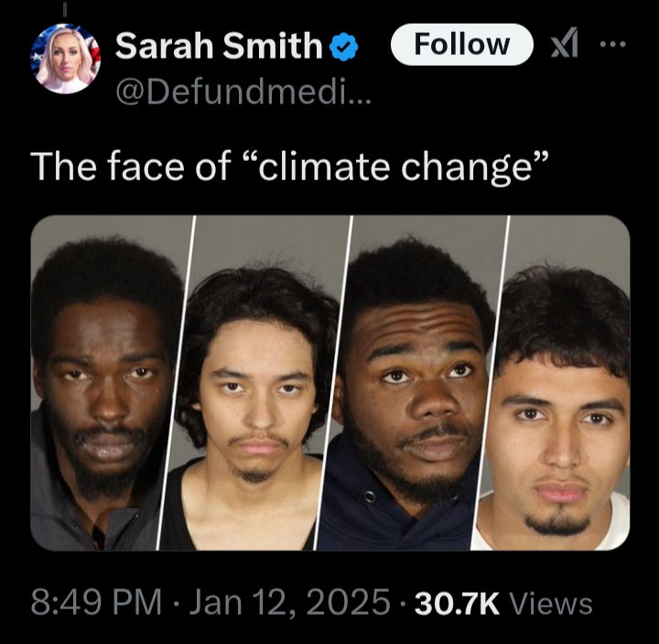Open the three-dot more options menu
The height and width of the screenshot is (644, 659).
click(x=612, y=44)
